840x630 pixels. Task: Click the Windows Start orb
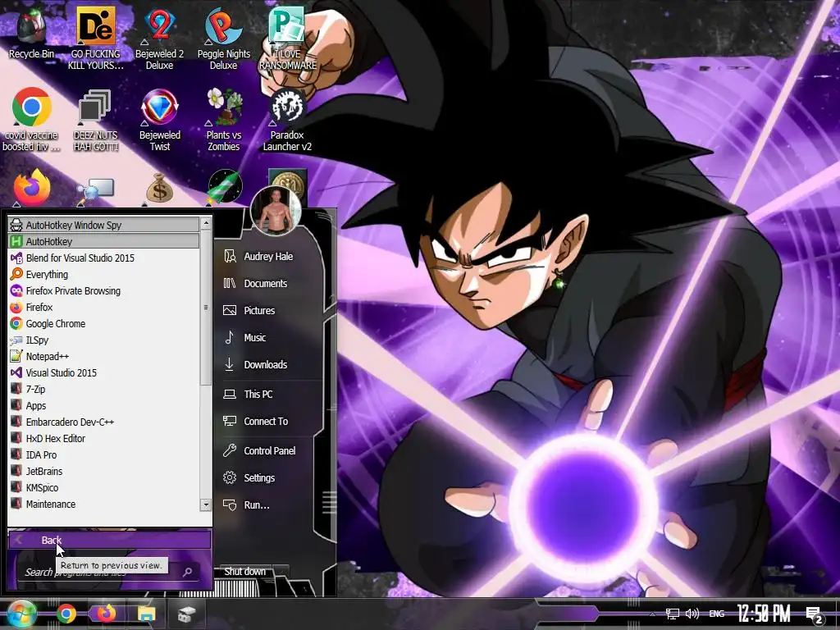[x=21, y=614]
